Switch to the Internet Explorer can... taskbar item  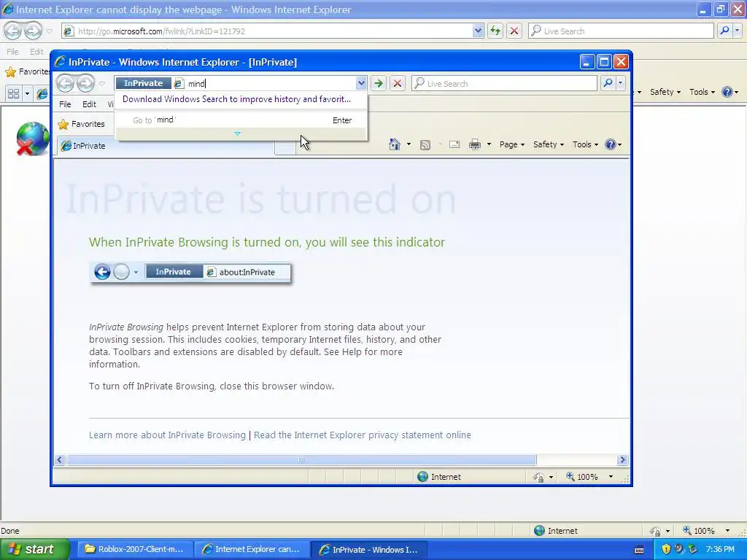click(251, 549)
